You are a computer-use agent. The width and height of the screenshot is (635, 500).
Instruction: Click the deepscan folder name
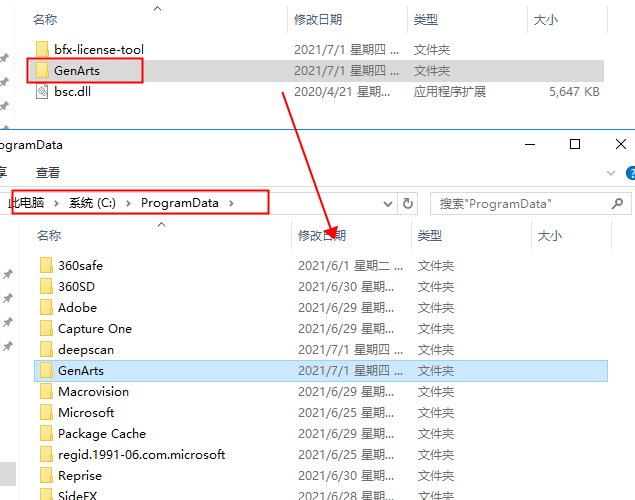click(86, 350)
